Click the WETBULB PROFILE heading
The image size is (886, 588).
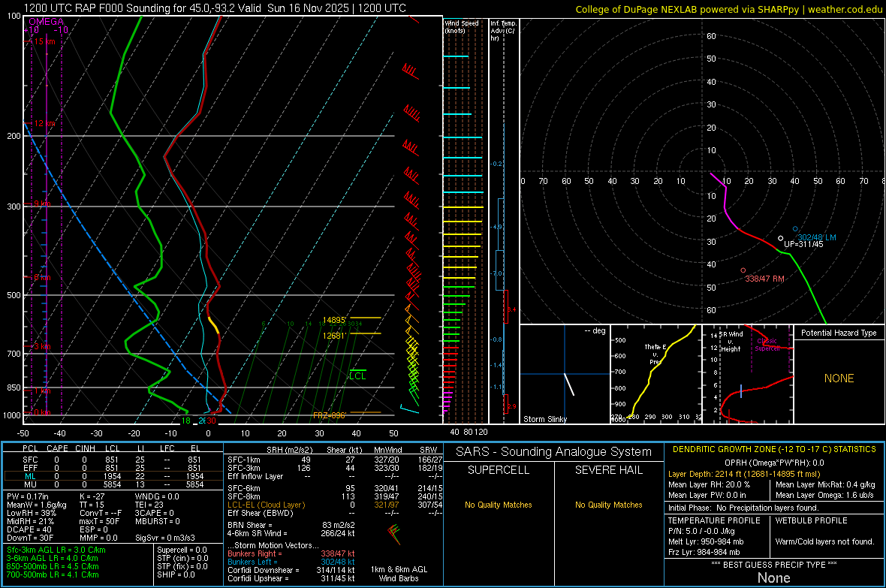812,520
